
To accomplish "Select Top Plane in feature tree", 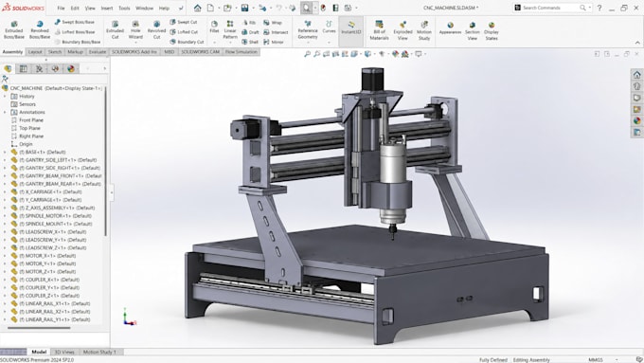I will click(29, 128).
